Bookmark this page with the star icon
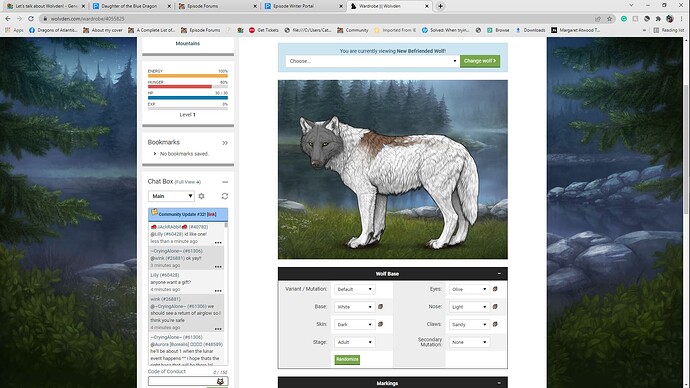690x388 pixels. point(609,19)
